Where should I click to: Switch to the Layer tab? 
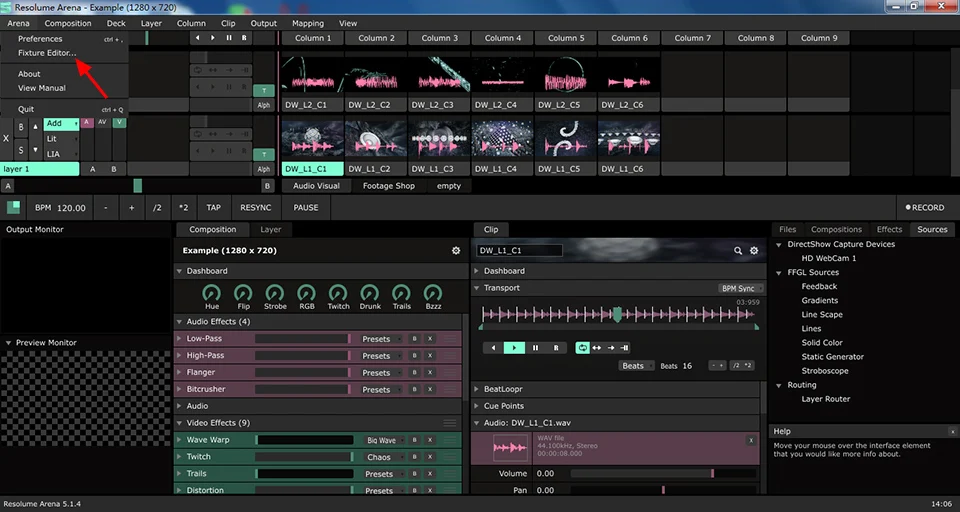point(271,230)
